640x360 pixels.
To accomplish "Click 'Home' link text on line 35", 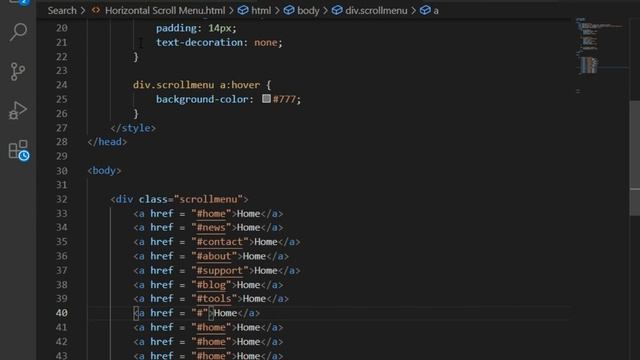I will [266, 242].
